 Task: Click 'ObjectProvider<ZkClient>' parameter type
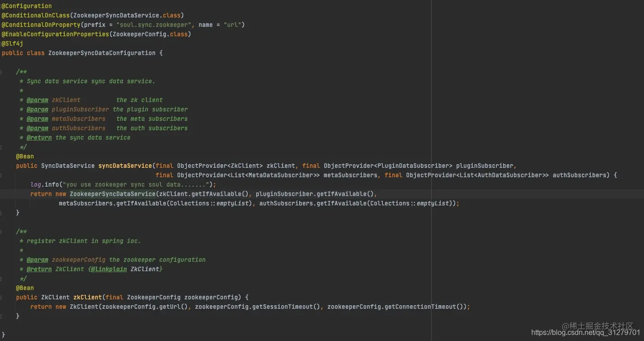pos(220,166)
